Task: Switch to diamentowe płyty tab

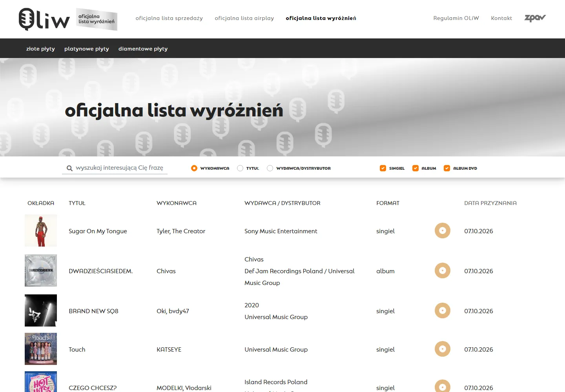Action: pos(143,49)
